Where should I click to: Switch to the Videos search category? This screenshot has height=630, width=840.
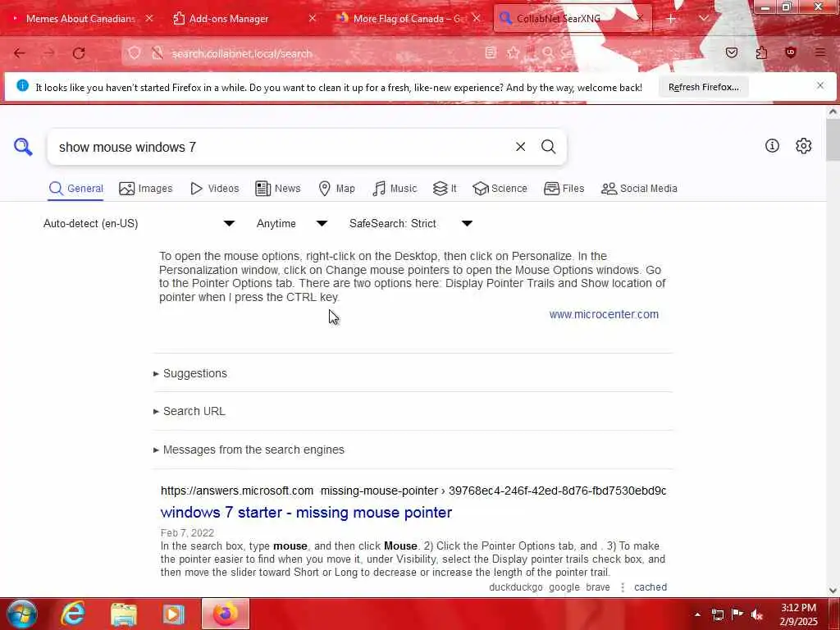214,189
